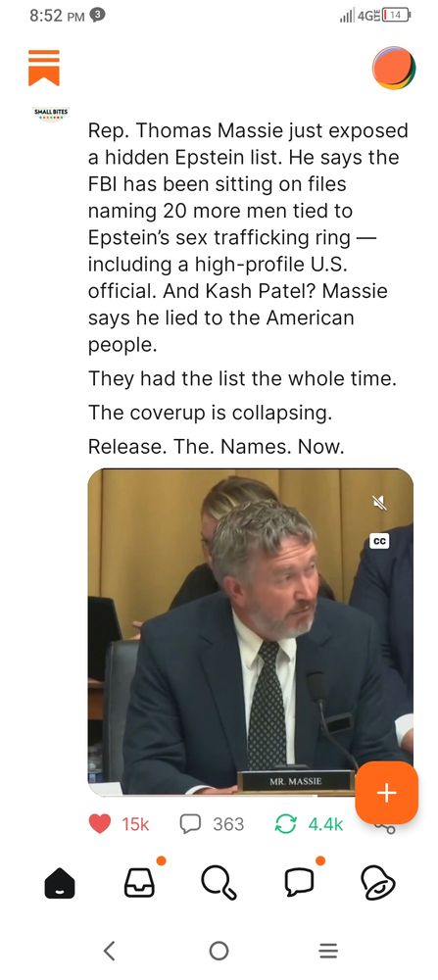Image resolution: width=438 pixels, height=980 pixels.
Task: Open the profile avatar in top corner
Action: pos(394,69)
